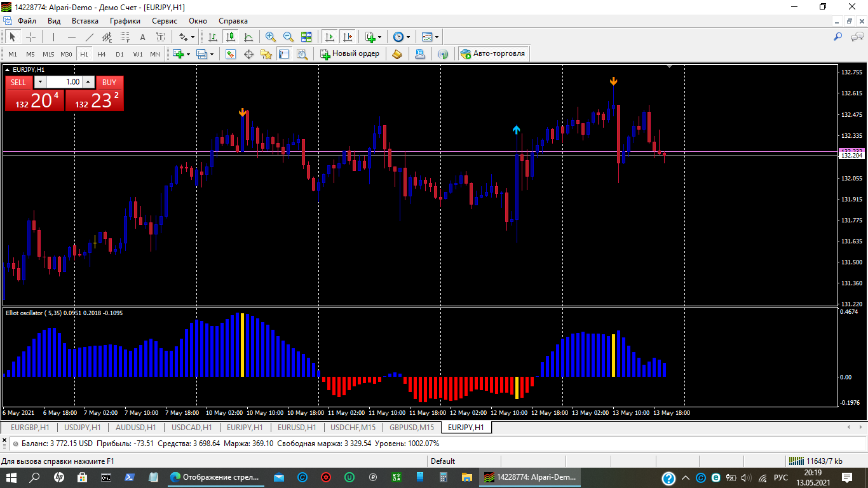Increase trade volume with up arrow
Viewport: 868px width, 488px height.
click(88, 82)
